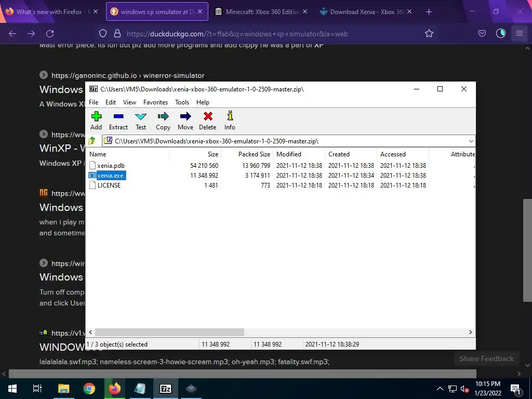Sort files by the Name column
Viewport: 532px width, 399px height.
[128, 154]
